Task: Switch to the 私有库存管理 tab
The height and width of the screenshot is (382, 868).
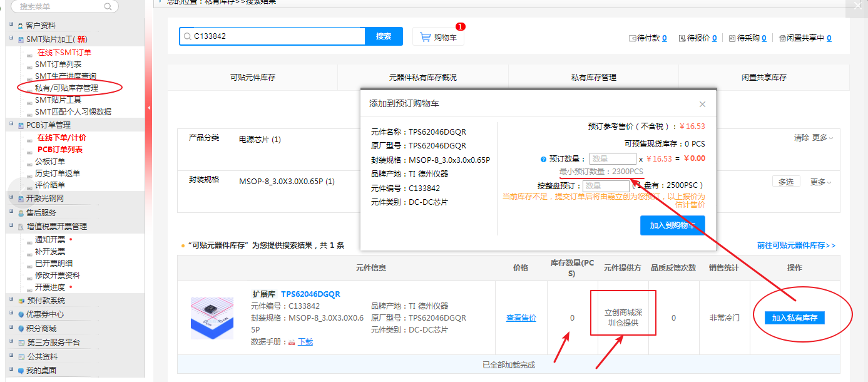Action: pos(593,78)
